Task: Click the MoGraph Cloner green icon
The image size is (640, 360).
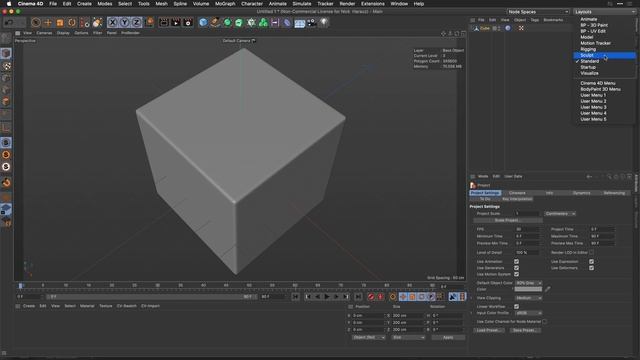Action: point(263,23)
